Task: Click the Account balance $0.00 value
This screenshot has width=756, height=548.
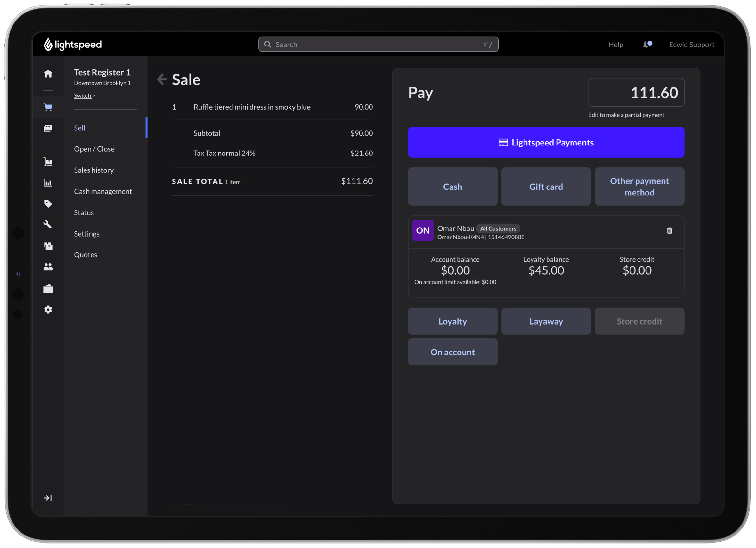Action: pyautogui.click(x=455, y=270)
